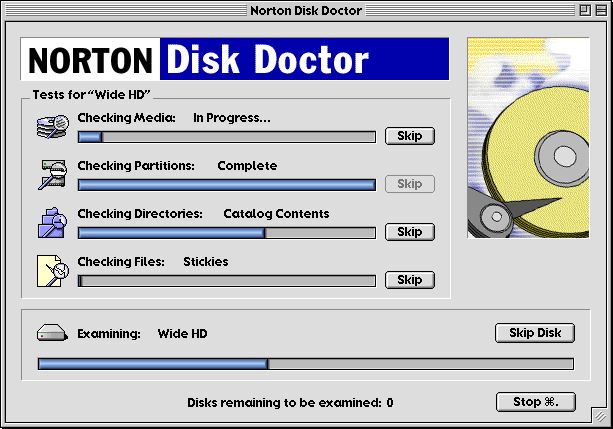
Task: Skip the Checking Directories test
Action: pyautogui.click(x=410, y=232)
